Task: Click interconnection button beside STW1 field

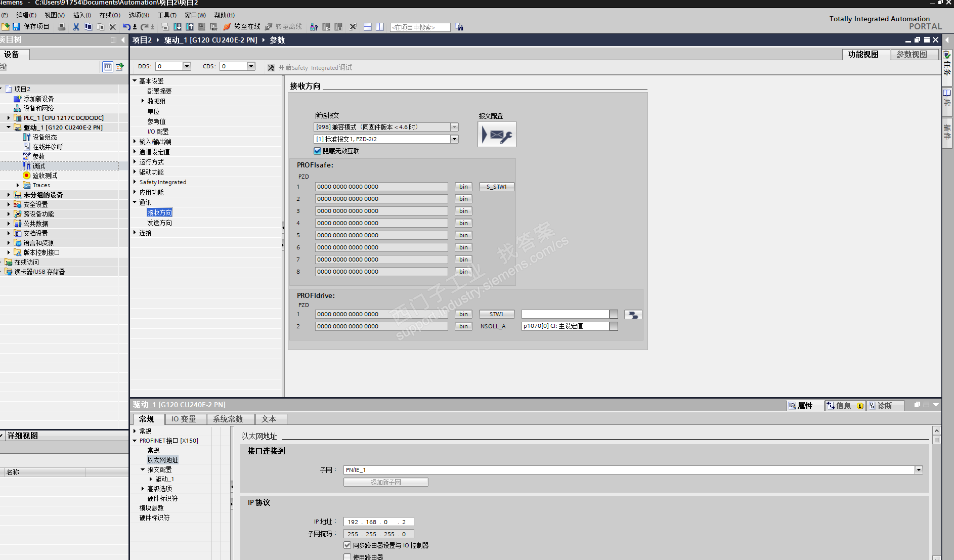Action: click(x=633, y=314)
